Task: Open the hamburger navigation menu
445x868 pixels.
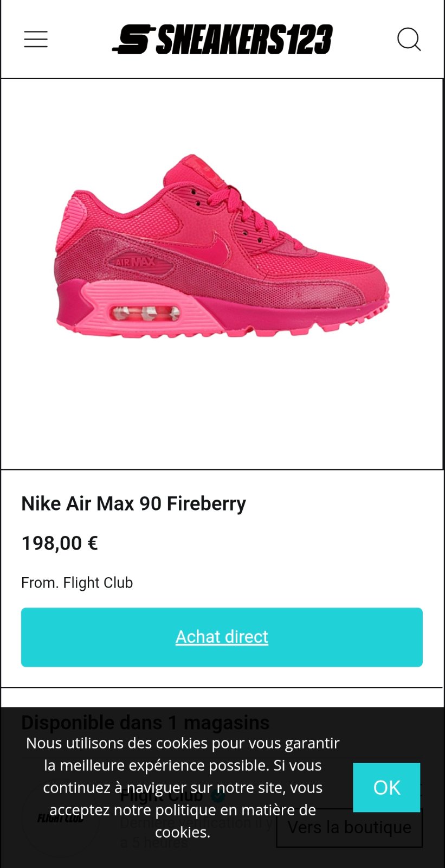Action: pyautogui.click(x=36, y=40)
